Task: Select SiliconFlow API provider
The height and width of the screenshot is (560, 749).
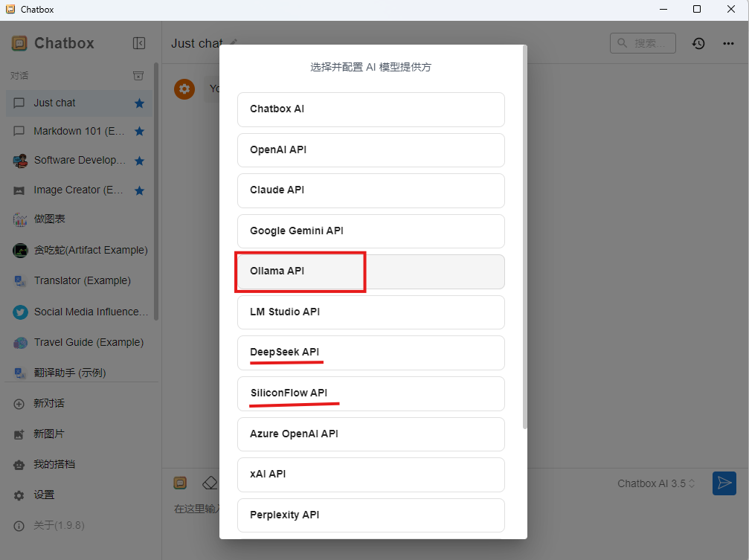Action: coord(371,393)
